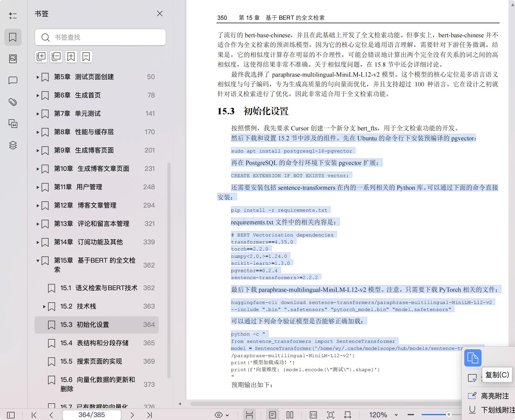This screenshot has height=420, width=515.
Task: Open the convert-to-Word panel icon
Action: 13,124
